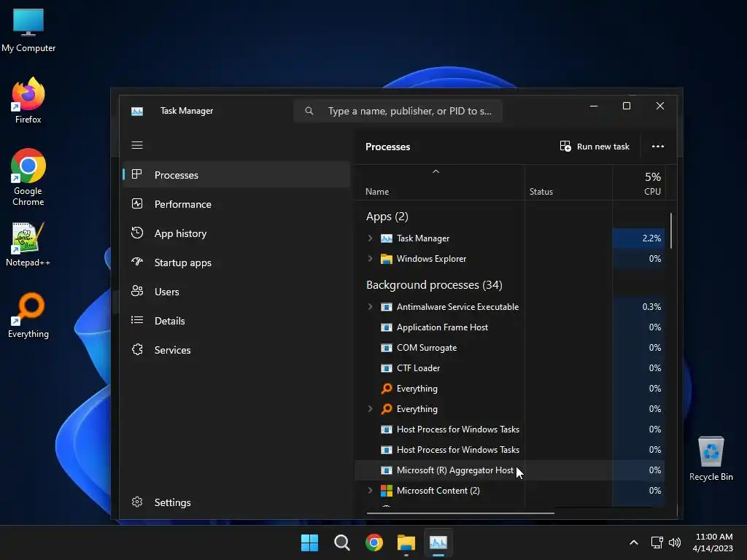747x560 pixels.
Task: Click the search magnifier icon in Task Manager
Action: click(x=309, y=111)
